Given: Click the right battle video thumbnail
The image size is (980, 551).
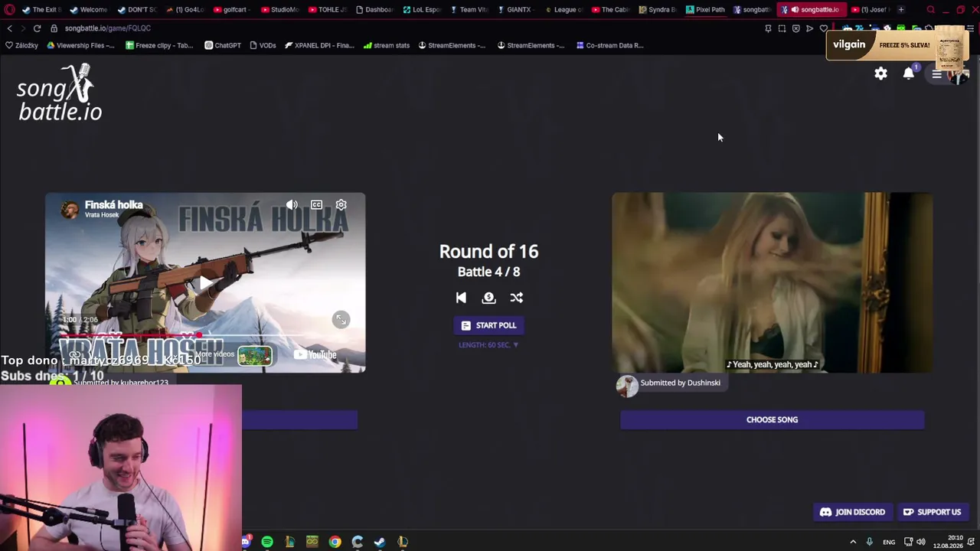Looking at the screenshot, I should (772, 282).
